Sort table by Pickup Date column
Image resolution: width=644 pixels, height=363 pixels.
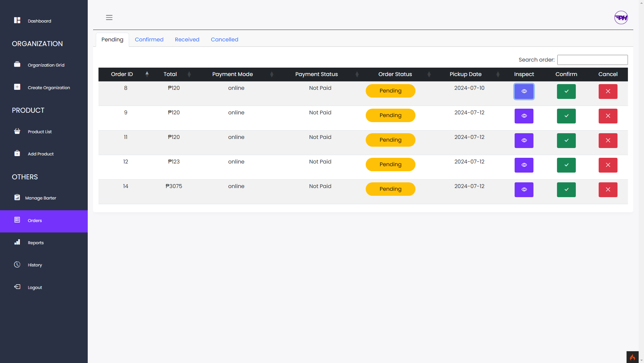466,74
